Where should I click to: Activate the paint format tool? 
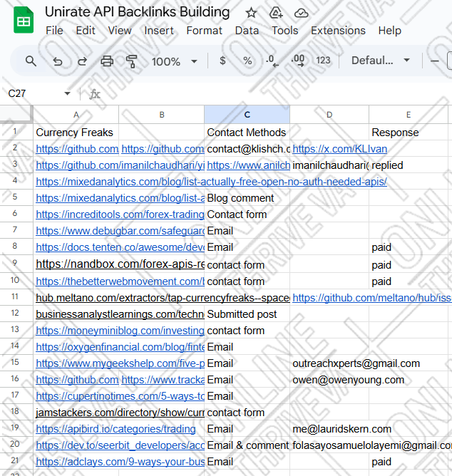(131, 61)
